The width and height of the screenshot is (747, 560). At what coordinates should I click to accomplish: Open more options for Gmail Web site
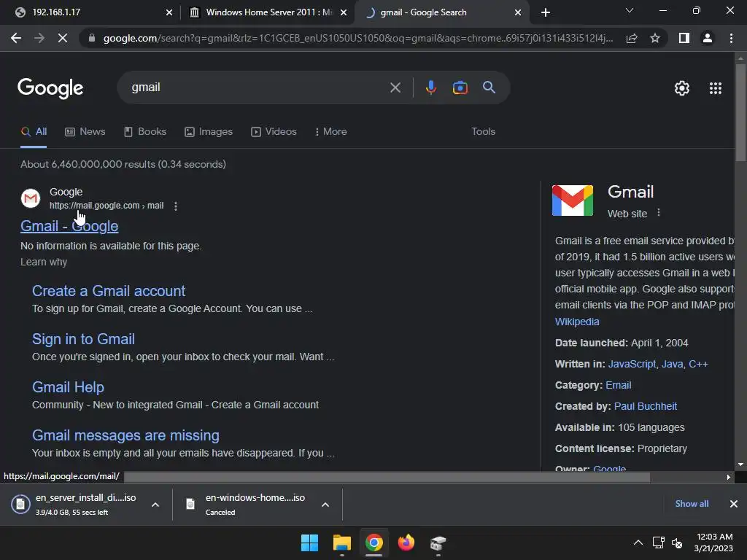pyautogui.click(x=659, y=213)
